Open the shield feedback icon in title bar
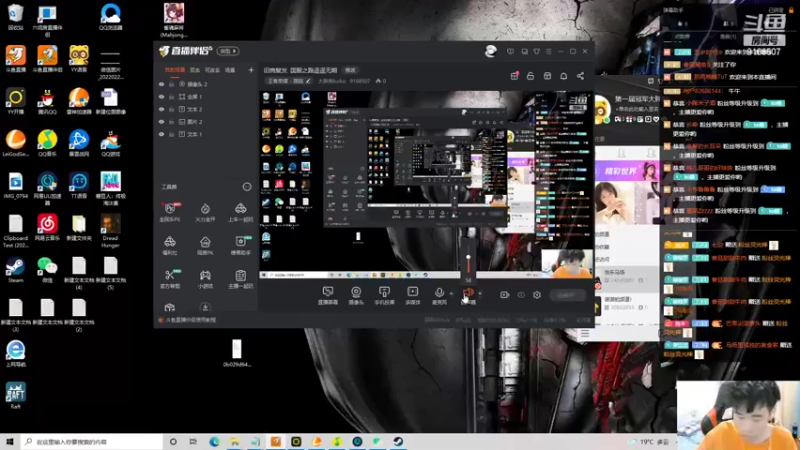800x450 pixels. (510, 52)
